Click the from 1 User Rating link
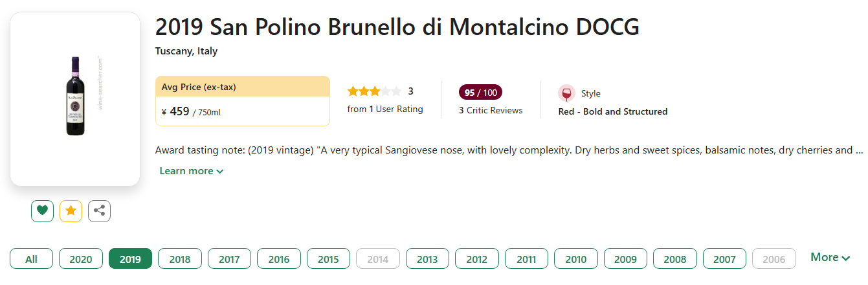Screen dimensions: 868x285 point(385,109)
